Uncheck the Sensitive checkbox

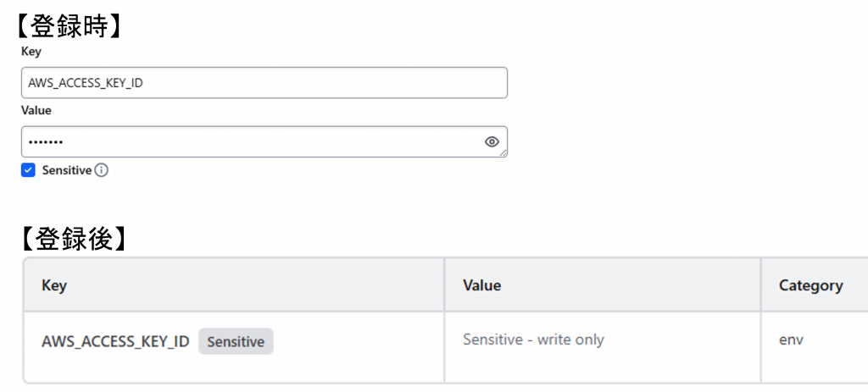pyautogui.click(x=29, y=170)
